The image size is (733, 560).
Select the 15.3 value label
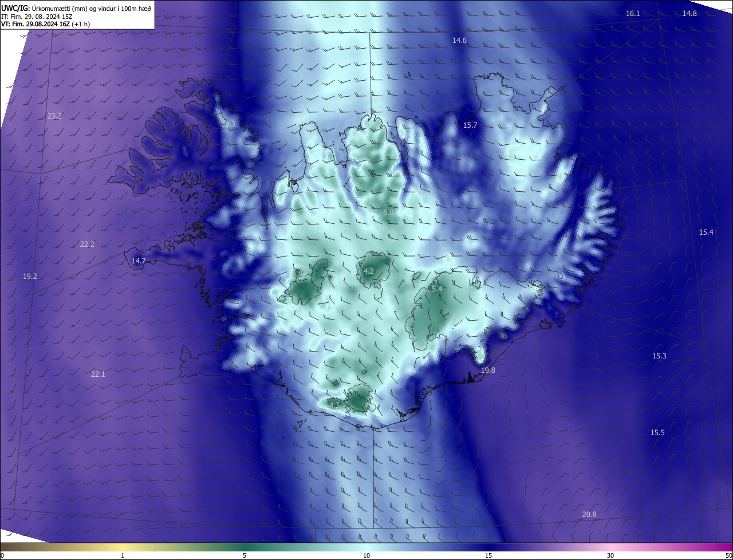click(x=659, y=356)
